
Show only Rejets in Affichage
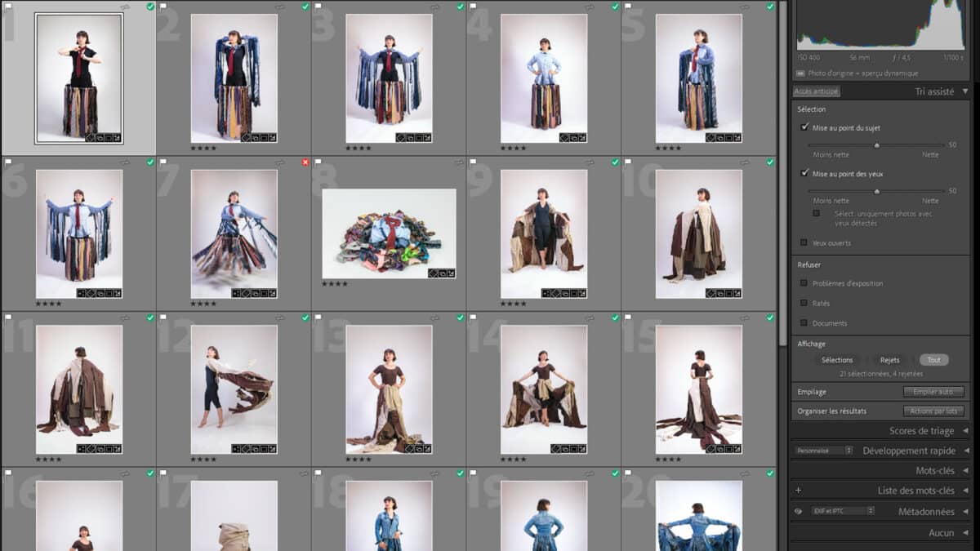click(890, 360)
